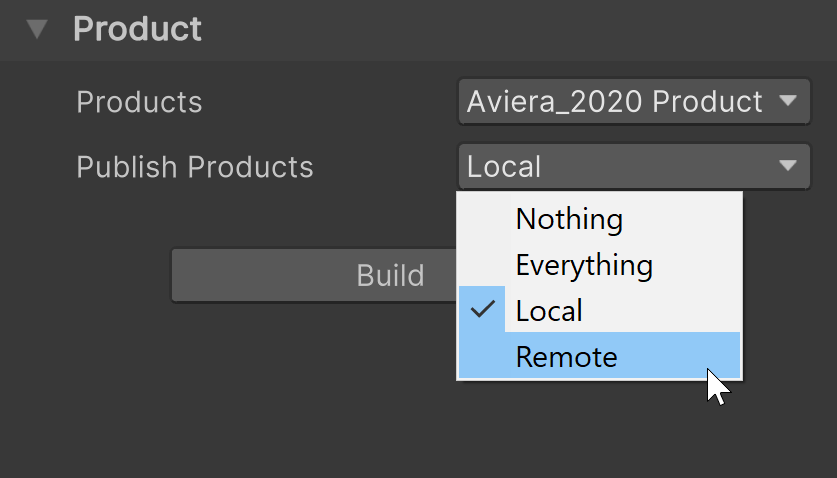Select Everything in the publish menu
The image size is (837, 478).
[x=584, y=265]
